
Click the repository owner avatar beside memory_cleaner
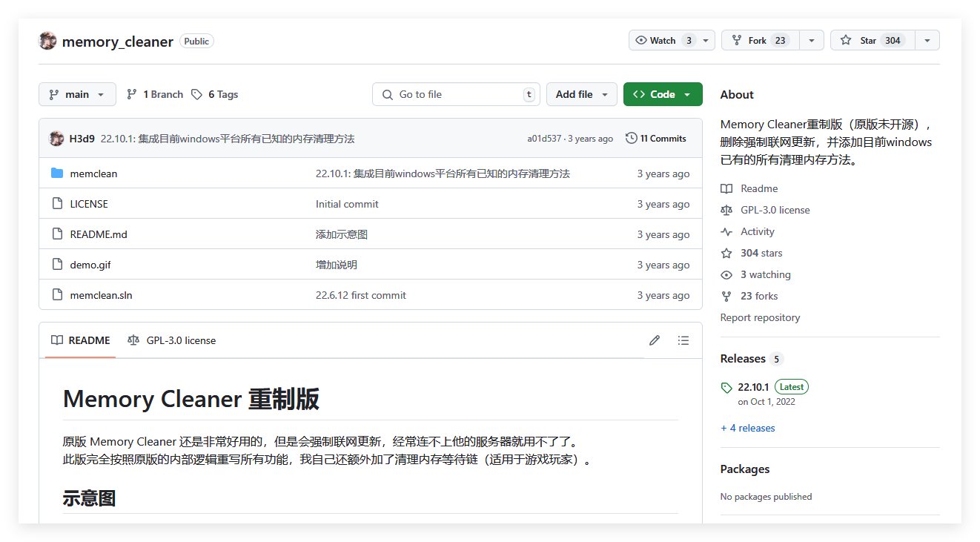pos(47,41)
